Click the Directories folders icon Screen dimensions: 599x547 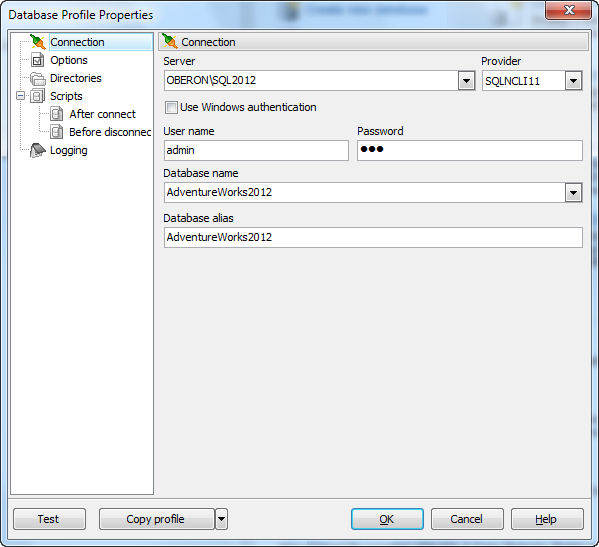(x=38, y=78)
